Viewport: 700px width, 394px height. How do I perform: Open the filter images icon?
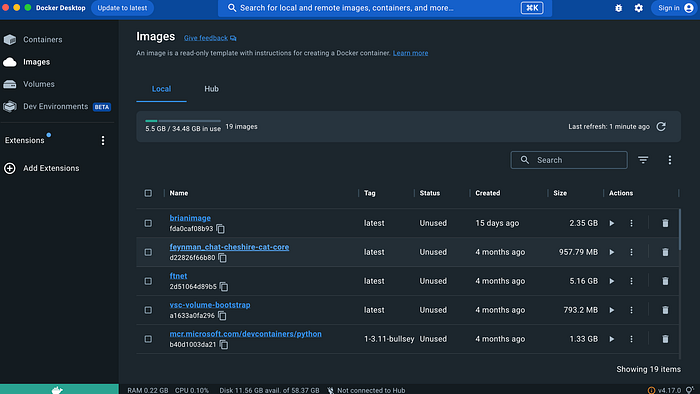[643, 160]
